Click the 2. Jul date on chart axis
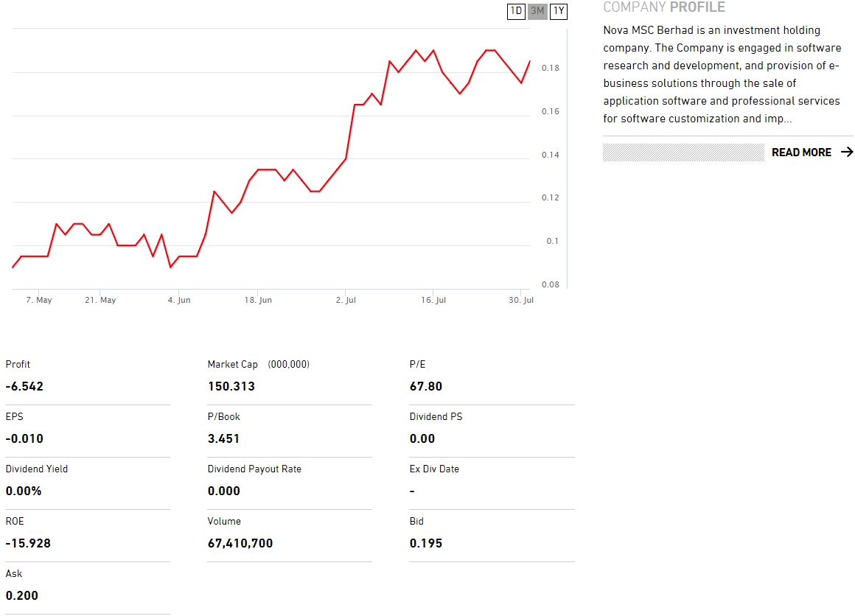This screenshot has width=855, height=616. pyautogui.click(x=346, y=301)
